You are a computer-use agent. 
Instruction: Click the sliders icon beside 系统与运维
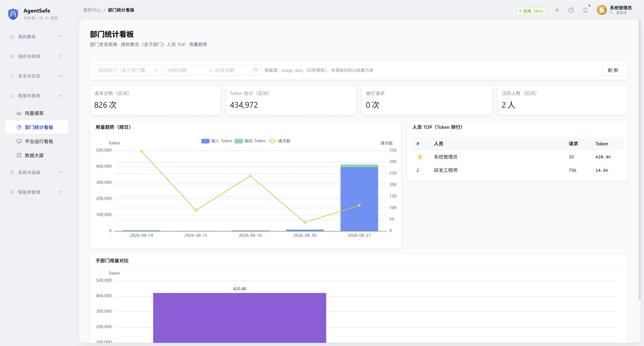click(x=12, y=172)
